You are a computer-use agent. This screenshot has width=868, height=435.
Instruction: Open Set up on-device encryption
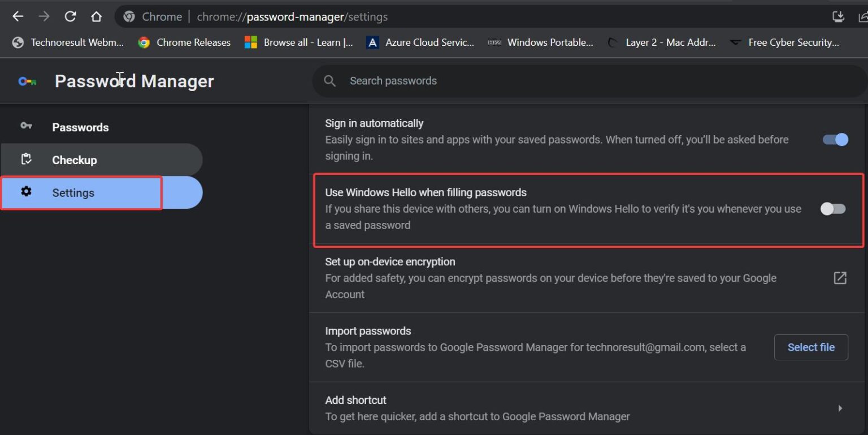[x=390, y=261]
